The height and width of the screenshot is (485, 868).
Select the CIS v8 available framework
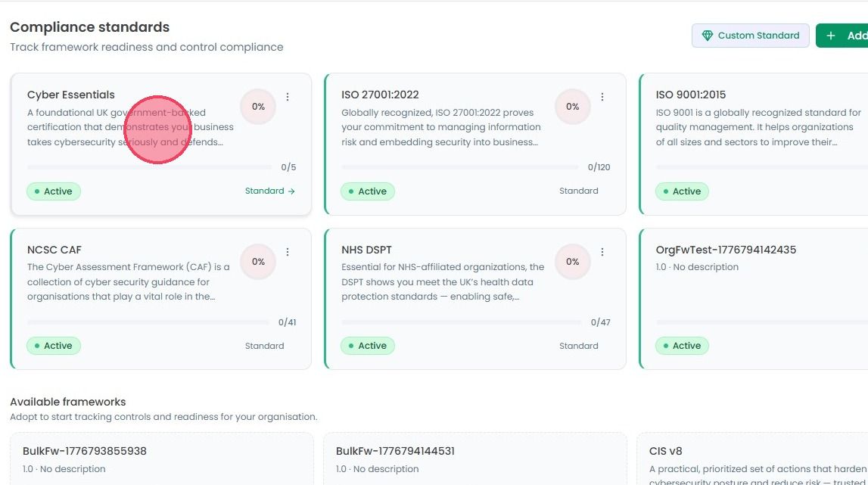pyautogui.click(x=752, y=459)
